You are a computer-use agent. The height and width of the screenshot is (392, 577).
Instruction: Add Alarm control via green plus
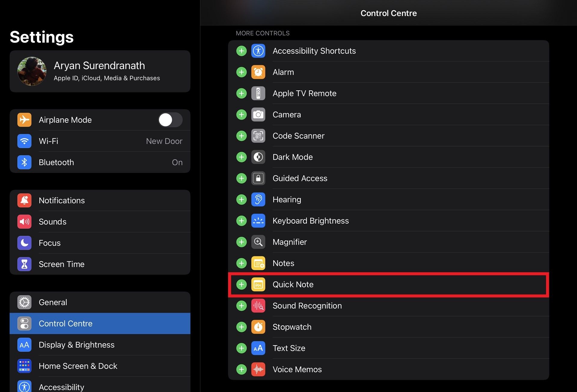241,72
